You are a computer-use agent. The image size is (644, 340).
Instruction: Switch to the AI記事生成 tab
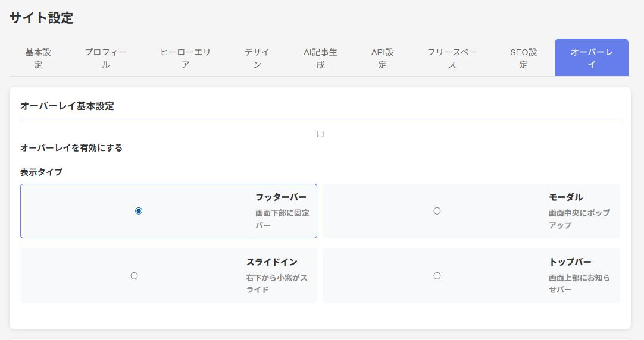[320, 58]
